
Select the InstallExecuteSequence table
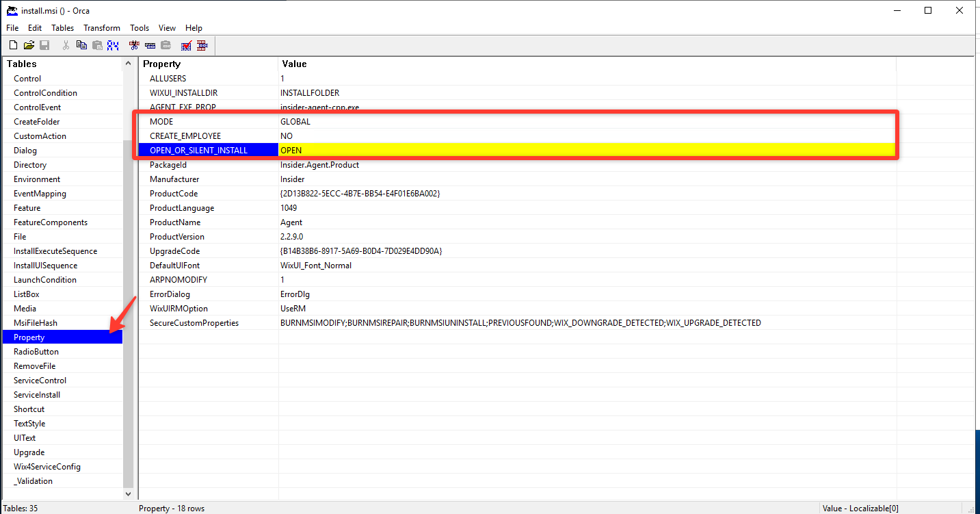click(55, 251)
